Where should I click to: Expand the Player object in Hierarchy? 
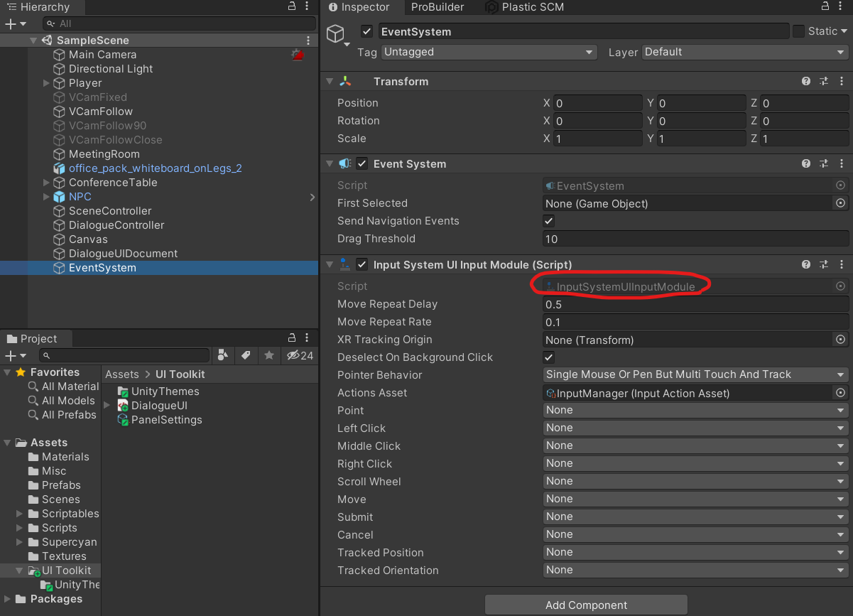(47, 83)
